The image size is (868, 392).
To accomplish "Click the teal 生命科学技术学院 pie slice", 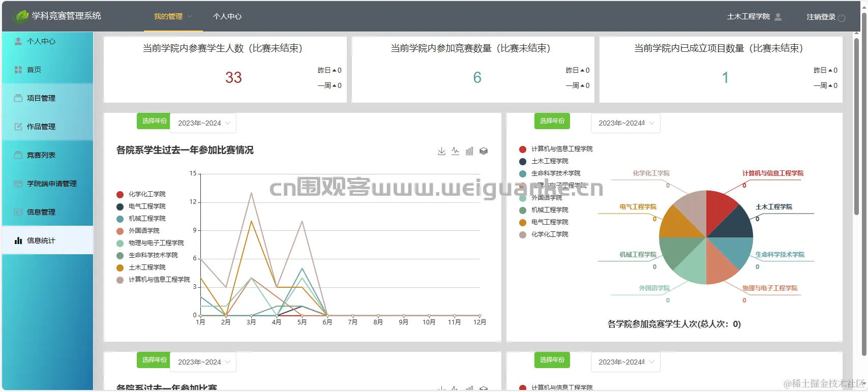I will pos(735,251).
